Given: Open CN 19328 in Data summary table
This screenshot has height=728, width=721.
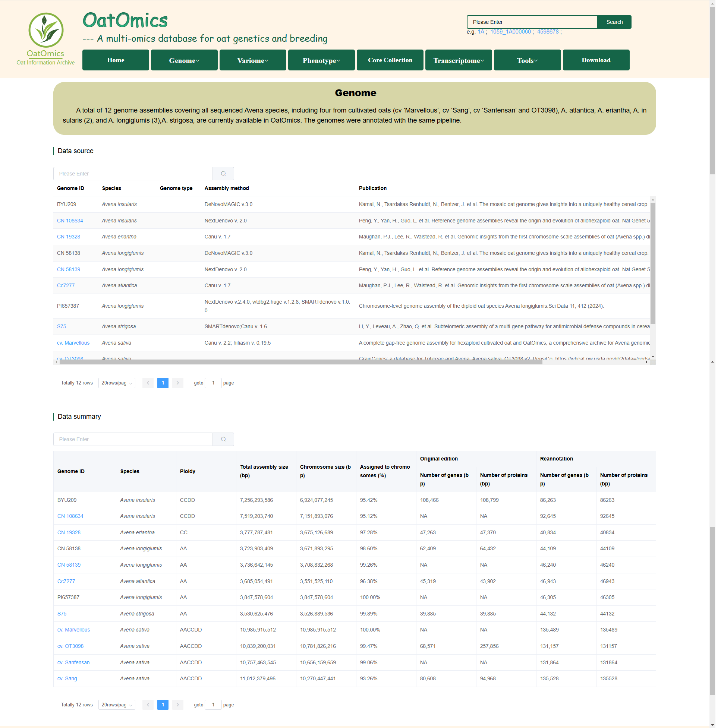Looking at the screenshot, I should pyautogui.click(x=69, y=533).
